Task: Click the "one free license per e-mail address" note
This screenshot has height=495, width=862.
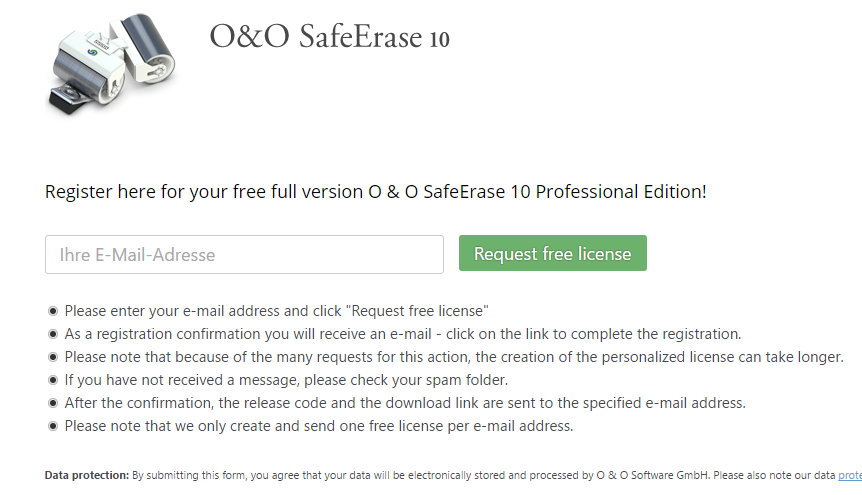Action: click(x=318, y=426)
